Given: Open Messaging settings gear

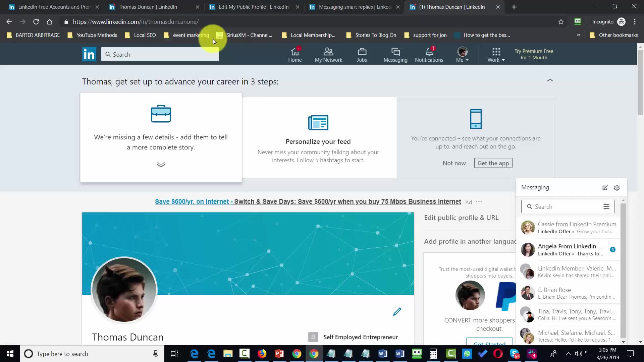Looking at the screenshot, I should pos(617,188).
